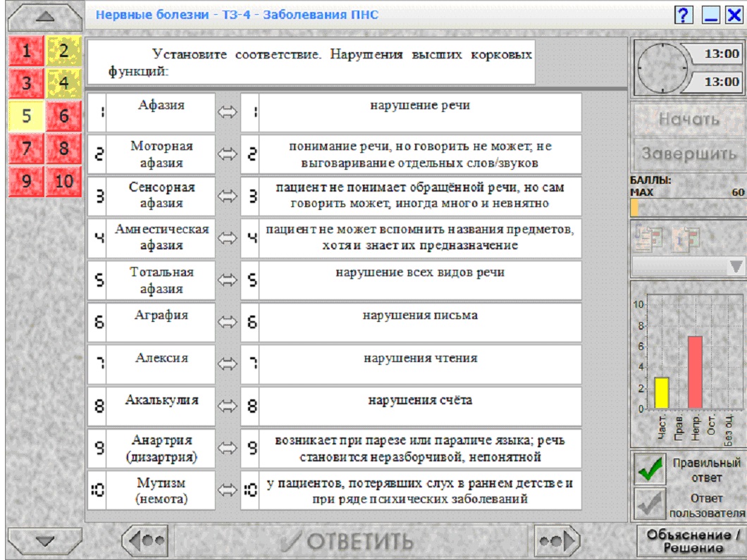This screenshot has width=747, height=560.
Task: Select question 10 in the number grid
Action: click(x=64, y=181)
